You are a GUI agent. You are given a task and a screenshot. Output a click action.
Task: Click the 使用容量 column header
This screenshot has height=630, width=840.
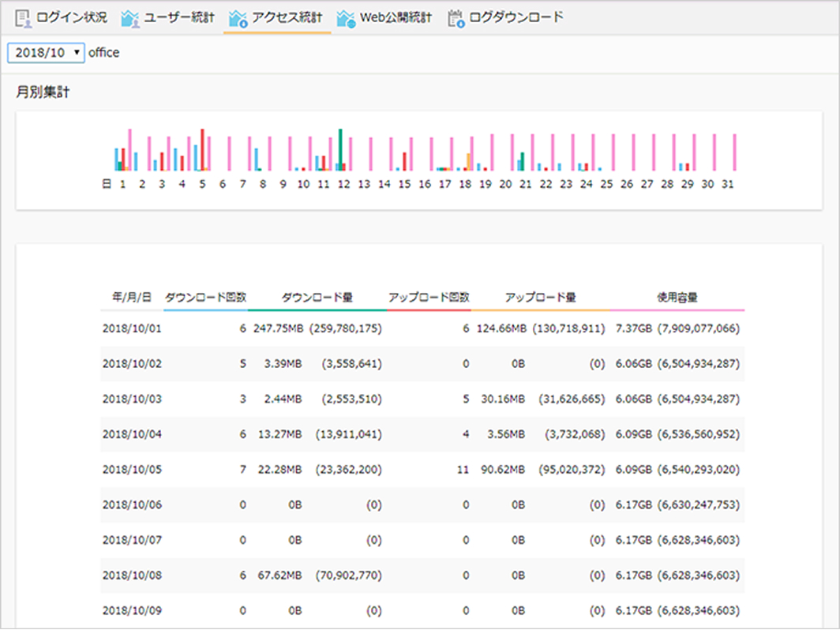coord(677,298)
